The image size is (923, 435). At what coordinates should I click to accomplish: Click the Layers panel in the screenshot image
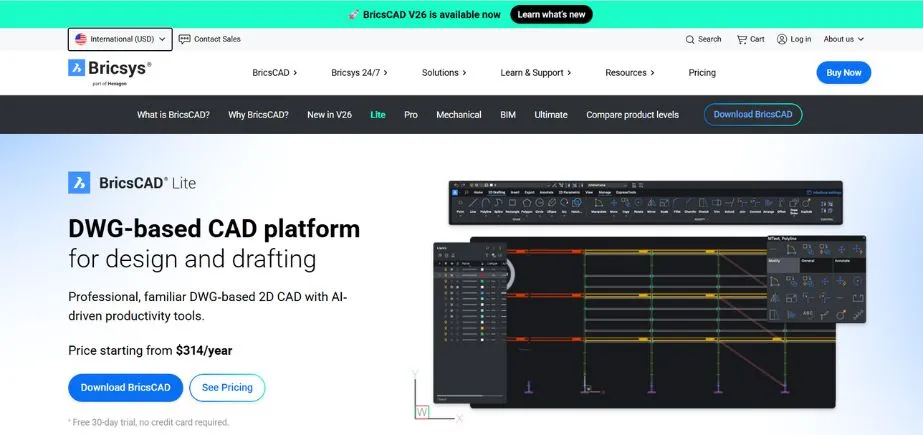[470, 323]
